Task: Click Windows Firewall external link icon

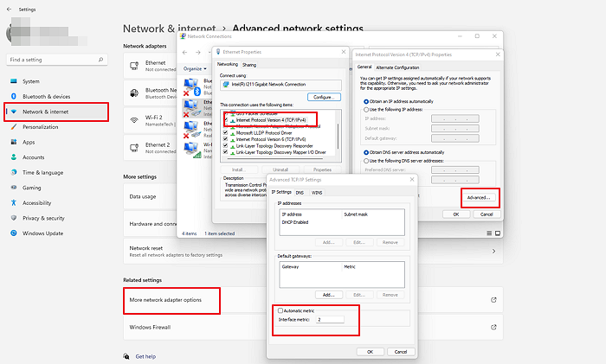Action: [493, 327]
